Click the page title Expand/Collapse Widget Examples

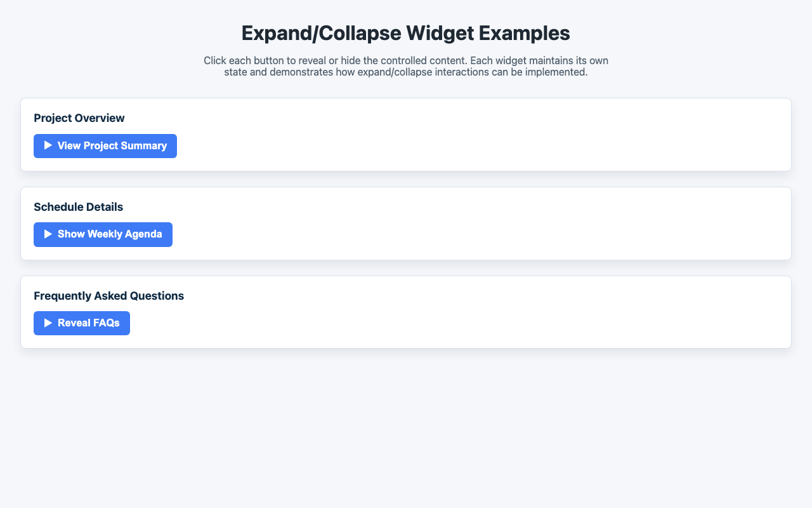point(405,32)
